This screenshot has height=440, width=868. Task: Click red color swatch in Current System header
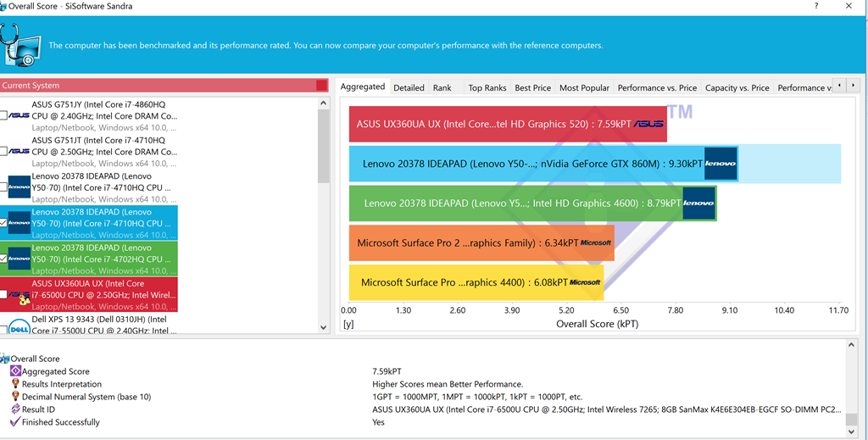[x=321, y=85]
